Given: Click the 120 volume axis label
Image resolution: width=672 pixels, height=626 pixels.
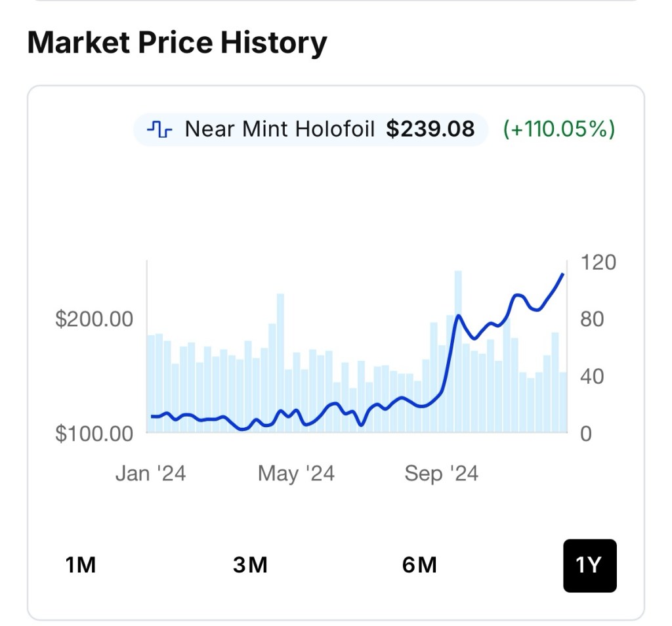Looking at the screenshot, I should tap(598, 263).
